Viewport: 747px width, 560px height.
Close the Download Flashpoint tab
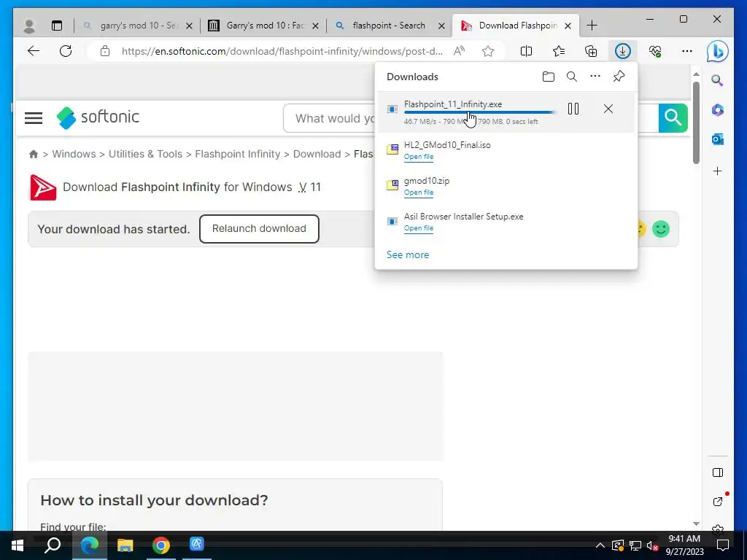568,26
